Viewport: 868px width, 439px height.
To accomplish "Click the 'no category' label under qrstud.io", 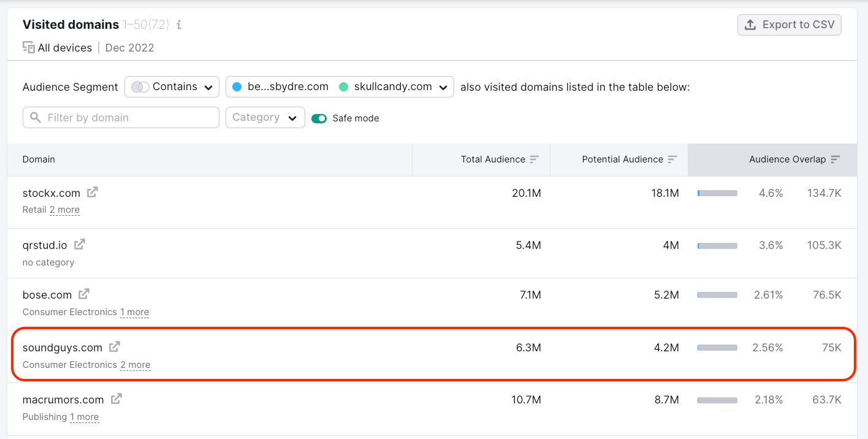I will [x=48, y=262].
